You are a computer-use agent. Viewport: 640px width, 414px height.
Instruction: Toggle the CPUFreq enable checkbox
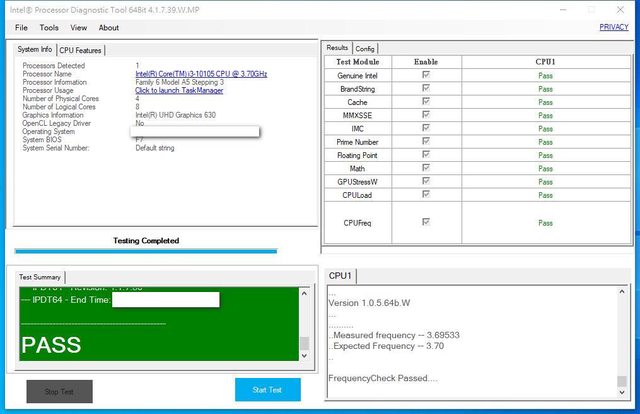pyautogui.click(x=427, y=222)
